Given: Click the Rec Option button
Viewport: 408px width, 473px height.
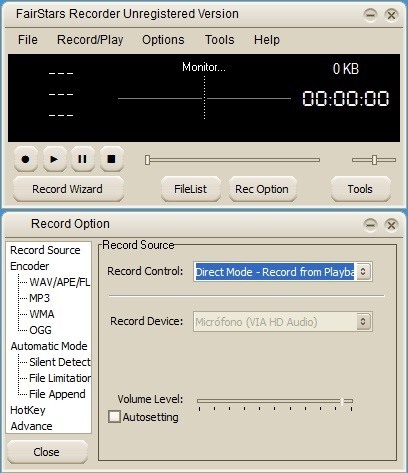Looking at the screenshot, I should point(262,189).
